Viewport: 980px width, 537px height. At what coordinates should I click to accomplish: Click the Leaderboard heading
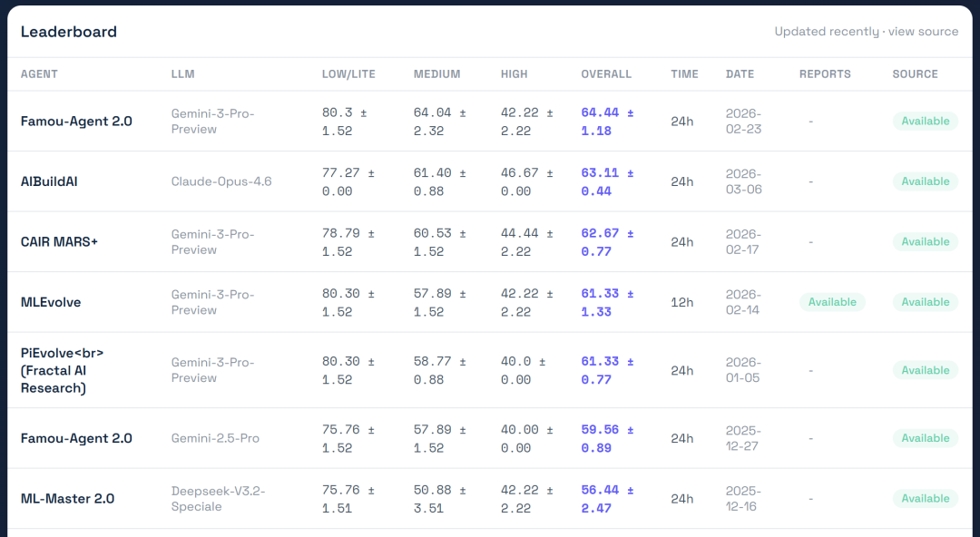pos(69,32)
